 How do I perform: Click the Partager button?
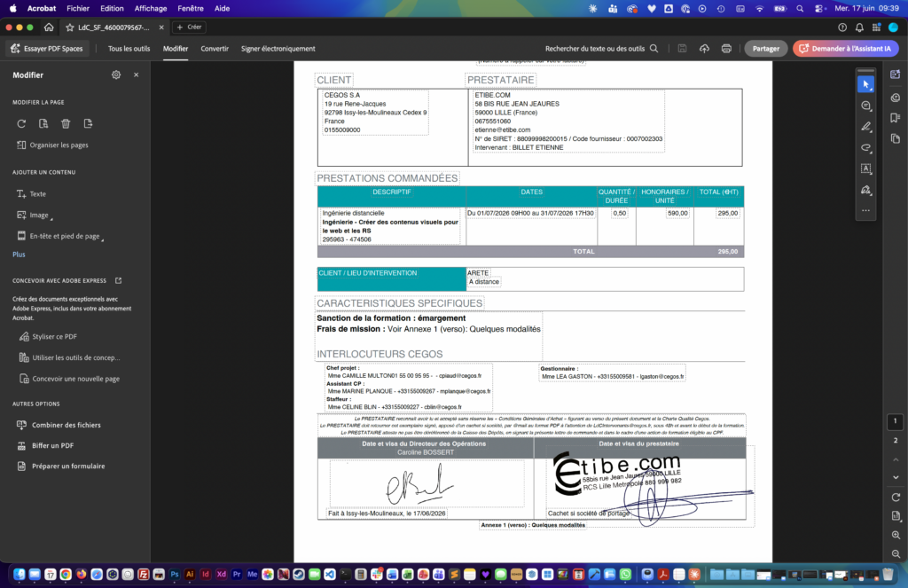click(765, 49)
